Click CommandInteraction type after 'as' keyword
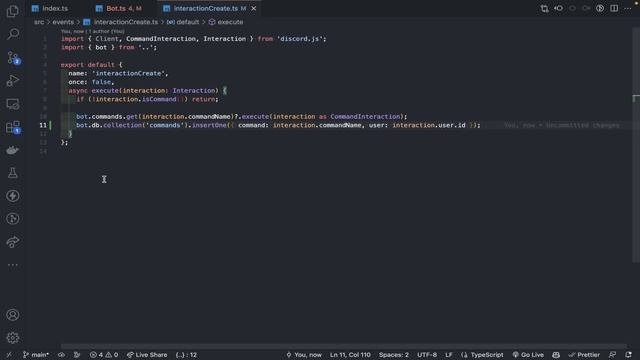The height and width of the screenshot is (360, 640). (365, 117)
